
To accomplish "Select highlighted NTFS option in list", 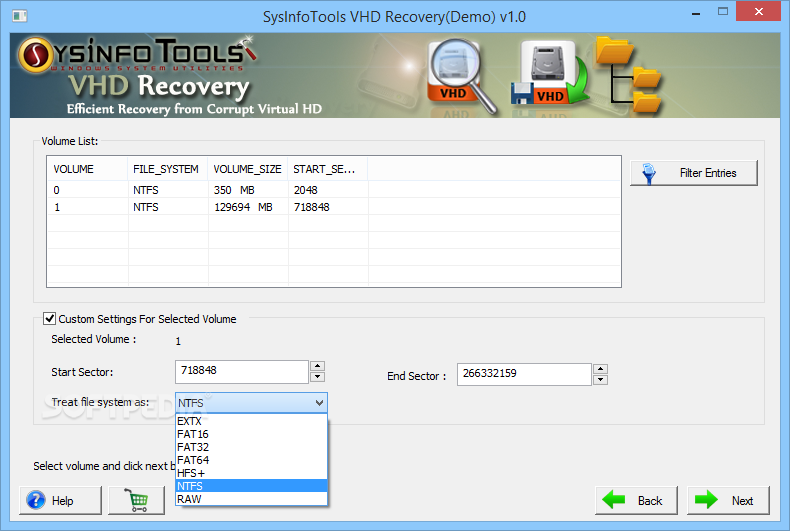I will pyautogui.click(x=252, y=486).
